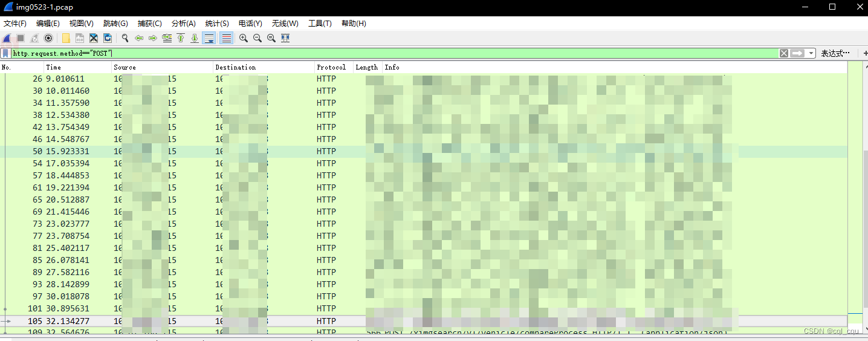Viewport: 868px width, 341px height.
Task: Click the reload capture file icon
Action: pos(108,38)
